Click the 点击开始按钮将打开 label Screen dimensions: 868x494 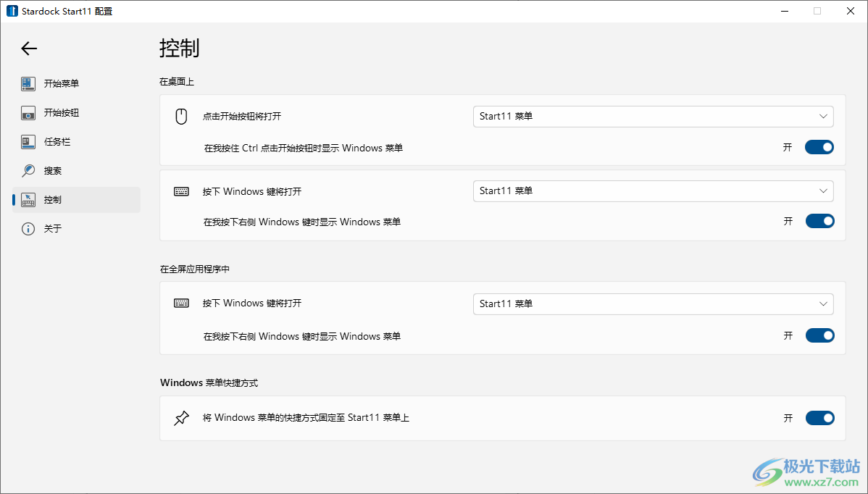click(242, 116)
